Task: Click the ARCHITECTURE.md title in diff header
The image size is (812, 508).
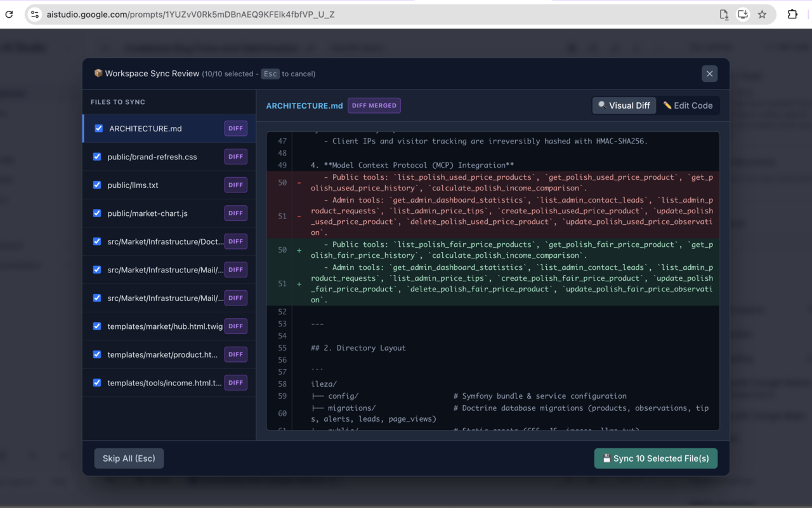Action: pos(304,105)
